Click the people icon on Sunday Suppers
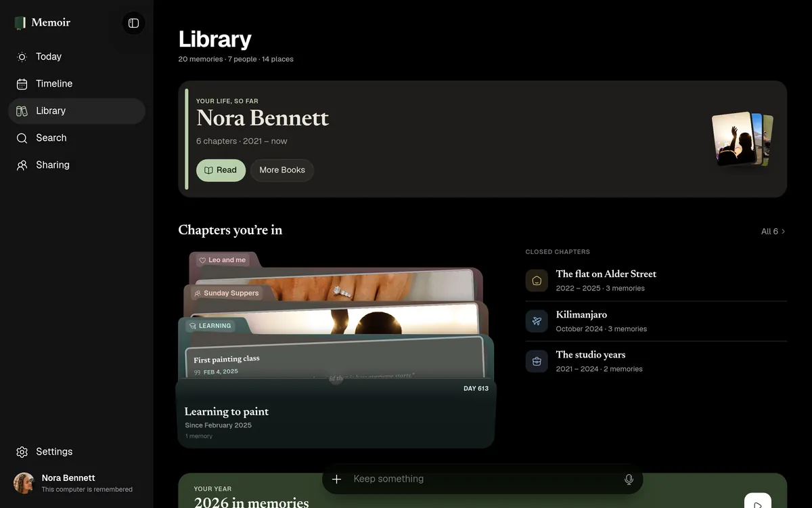The image size is (812, 508). [x=197, y=293]
